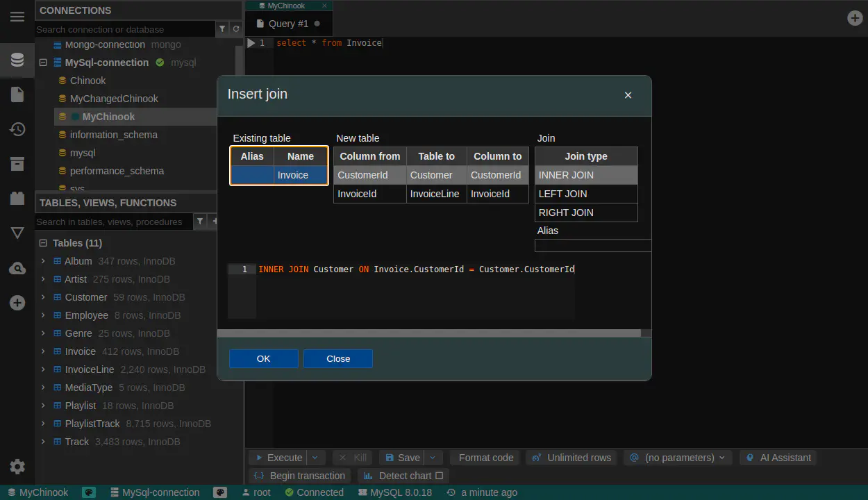
Task: Open the triangle-shaped cell data view icon
Action: [x=17, y=233]
